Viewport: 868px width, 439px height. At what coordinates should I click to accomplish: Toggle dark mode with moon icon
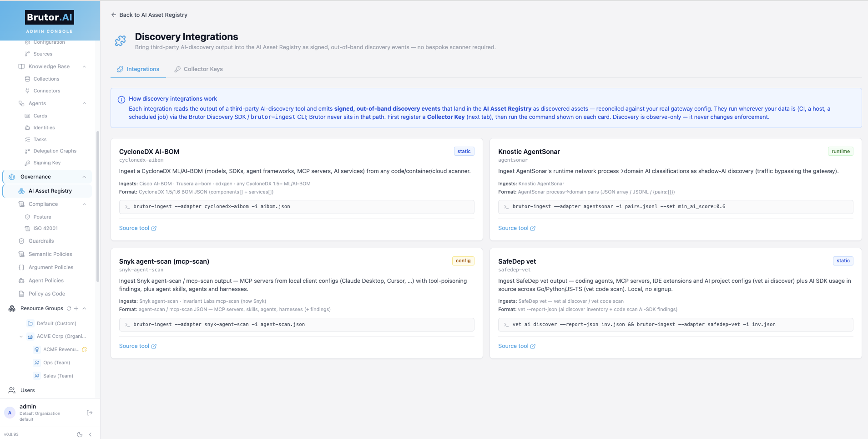coord(80,434)
